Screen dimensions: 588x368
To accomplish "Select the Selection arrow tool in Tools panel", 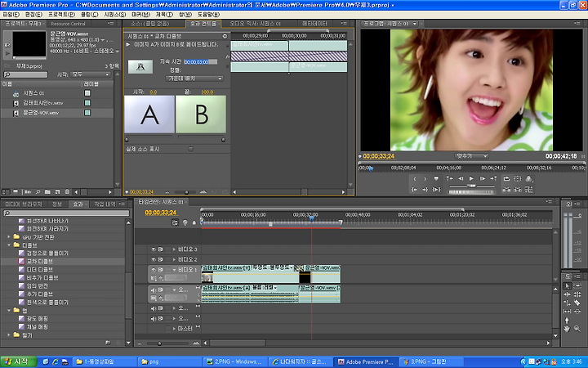I will (567, 286).
